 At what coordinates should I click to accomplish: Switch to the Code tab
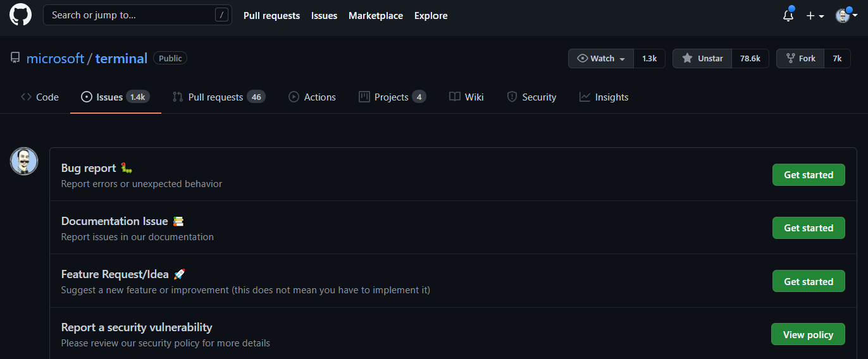pos(40,97)
